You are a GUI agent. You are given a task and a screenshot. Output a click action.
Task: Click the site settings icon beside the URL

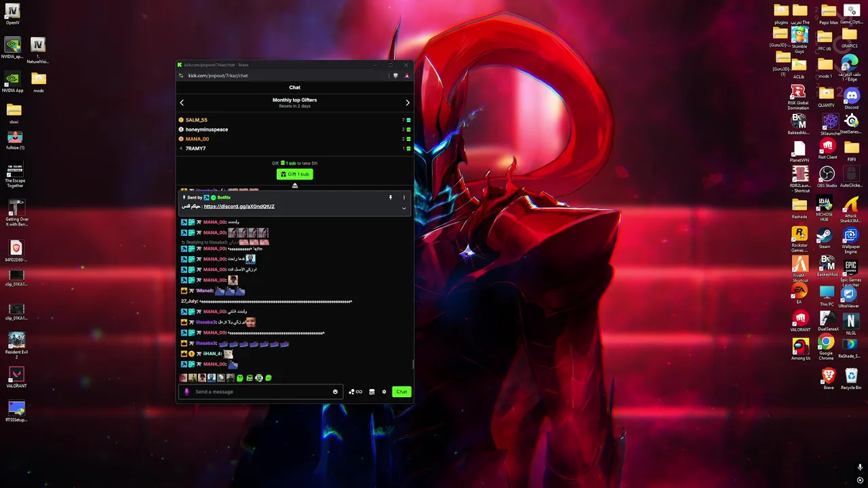point(181,75)
